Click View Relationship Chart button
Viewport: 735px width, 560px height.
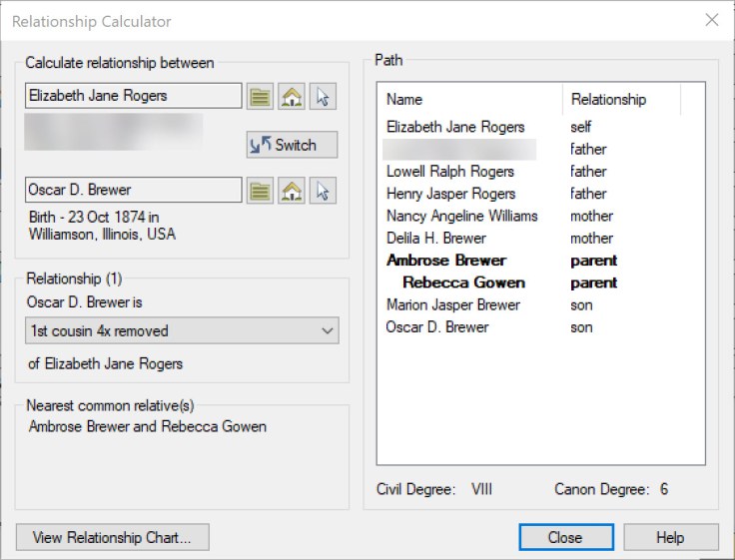point(112,537)
